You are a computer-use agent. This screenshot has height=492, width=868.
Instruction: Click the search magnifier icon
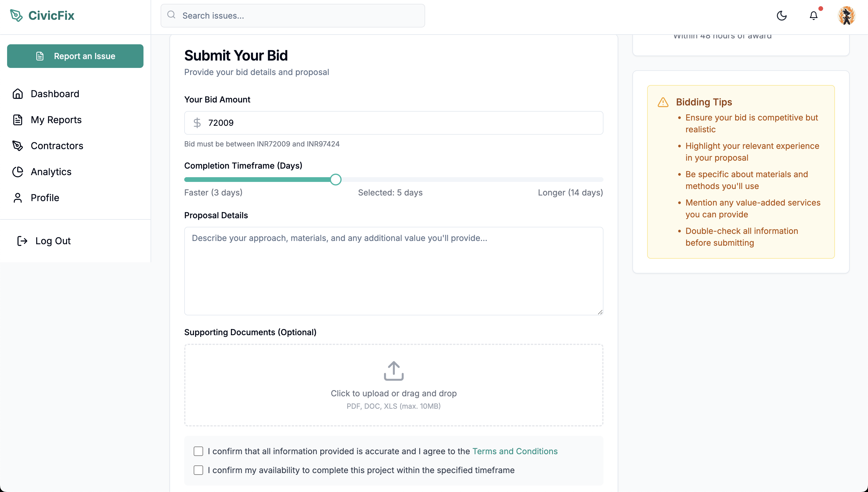[172, 15]
